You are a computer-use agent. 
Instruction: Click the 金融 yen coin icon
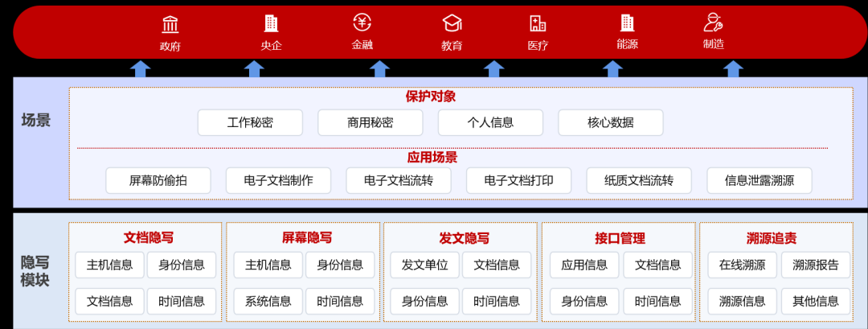point(362,23)
